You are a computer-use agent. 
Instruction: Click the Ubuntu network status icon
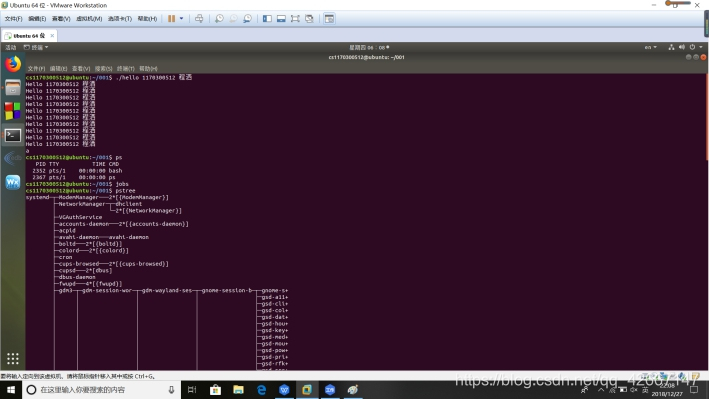click(671, 47)
